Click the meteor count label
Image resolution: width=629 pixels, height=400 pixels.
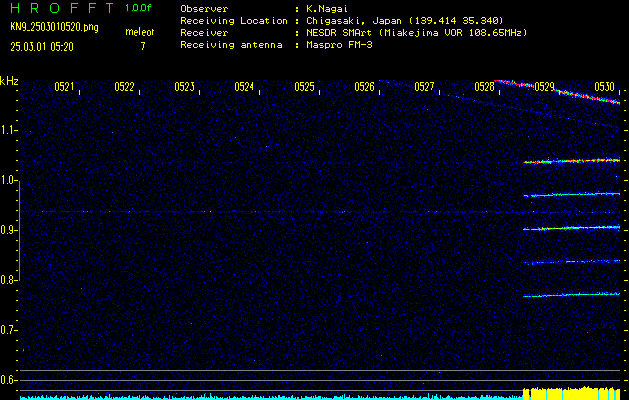coord(140,32)
